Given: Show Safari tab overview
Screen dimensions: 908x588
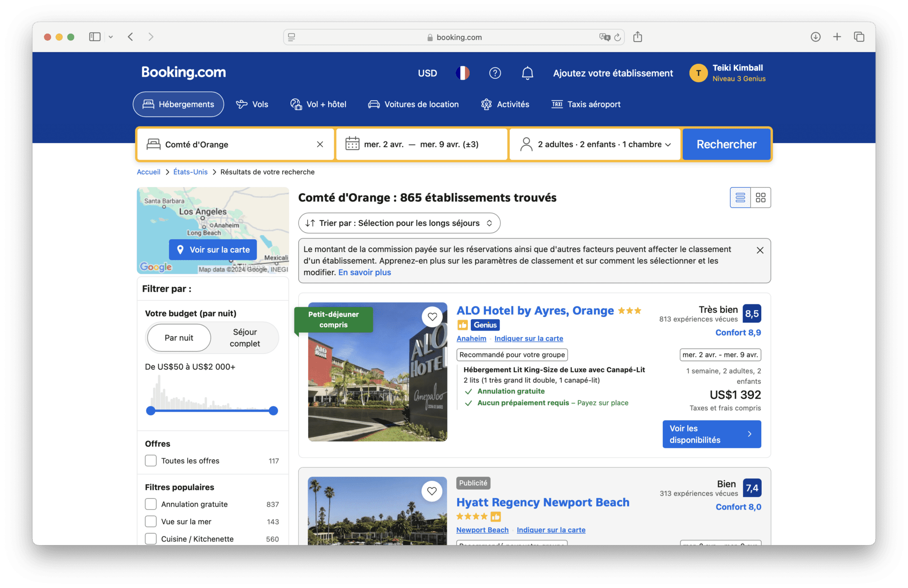Looking at the screenshot, I should click(859, 37).
